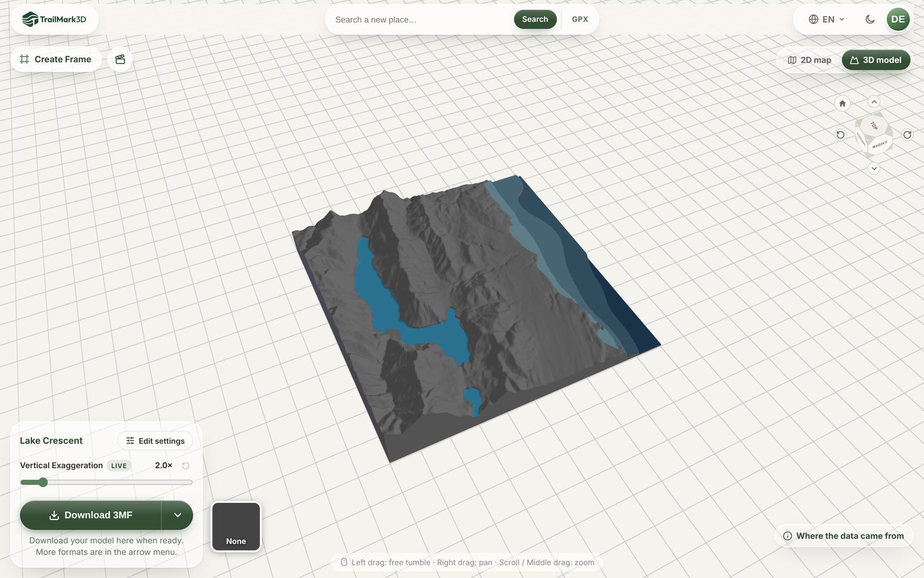This screenshot has height=578, width=924.
Task: Rotate view counter-clockwise
Action: 841,135
